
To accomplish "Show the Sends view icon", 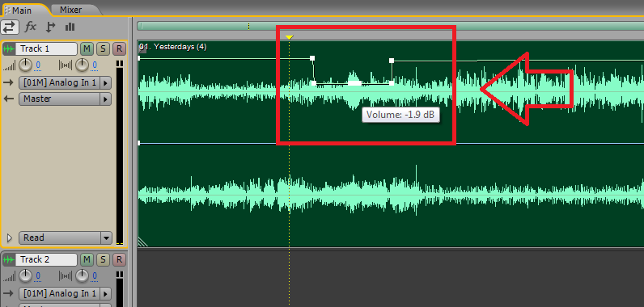I will coord(50,27).
